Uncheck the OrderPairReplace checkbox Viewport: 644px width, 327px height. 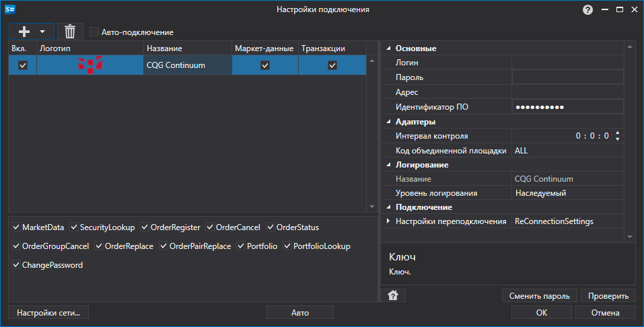click(164, 246)
